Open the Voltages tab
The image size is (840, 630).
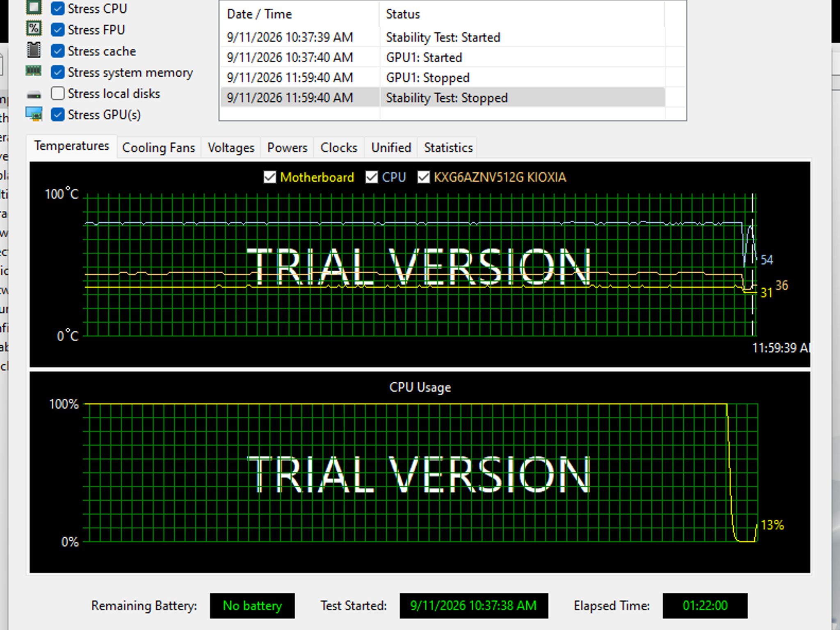[x=231, y=148]
